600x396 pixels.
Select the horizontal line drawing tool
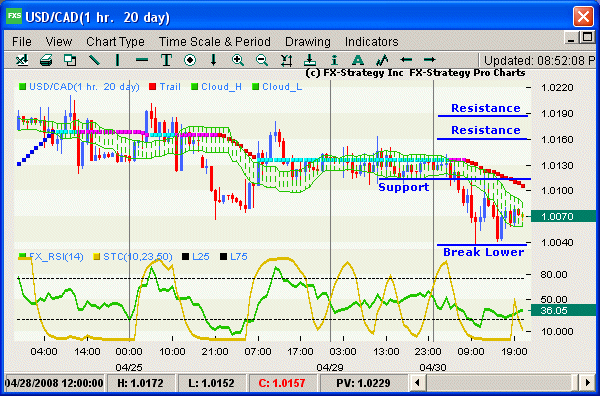142,60
